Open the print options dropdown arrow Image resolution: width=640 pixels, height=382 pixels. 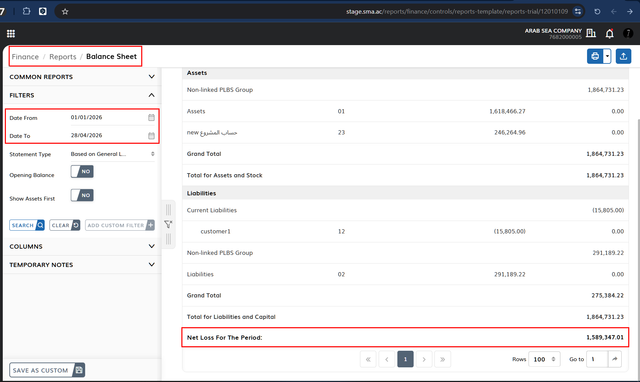[607, 56]
